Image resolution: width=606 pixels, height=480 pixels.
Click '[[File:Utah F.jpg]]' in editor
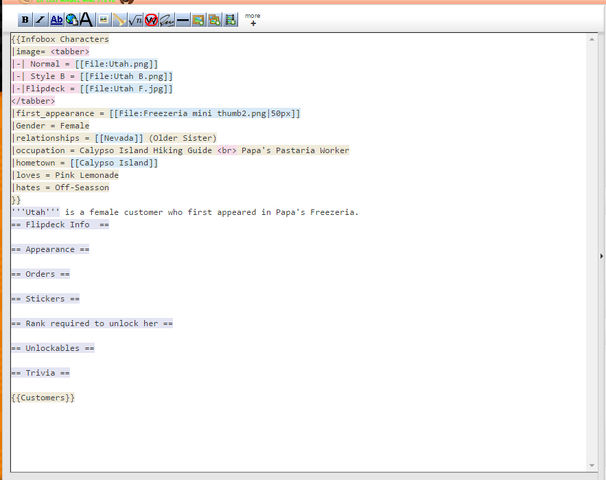tap(126, 89)
